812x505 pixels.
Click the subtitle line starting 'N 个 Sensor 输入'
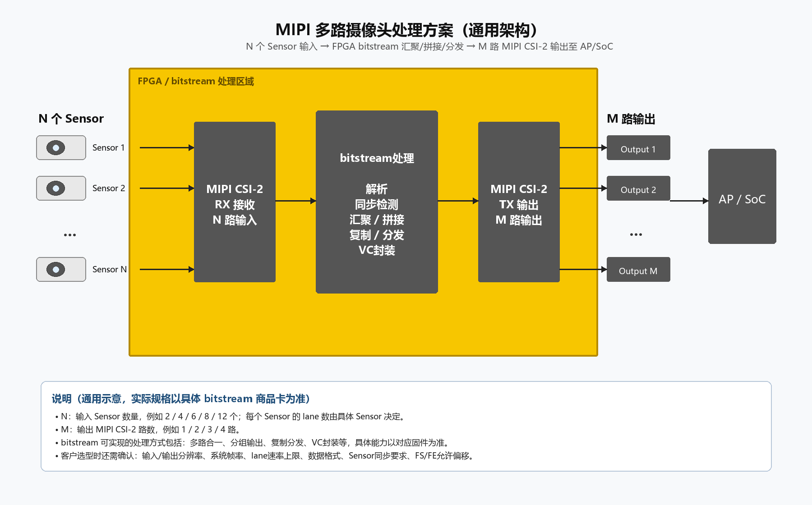coord(429,46)
